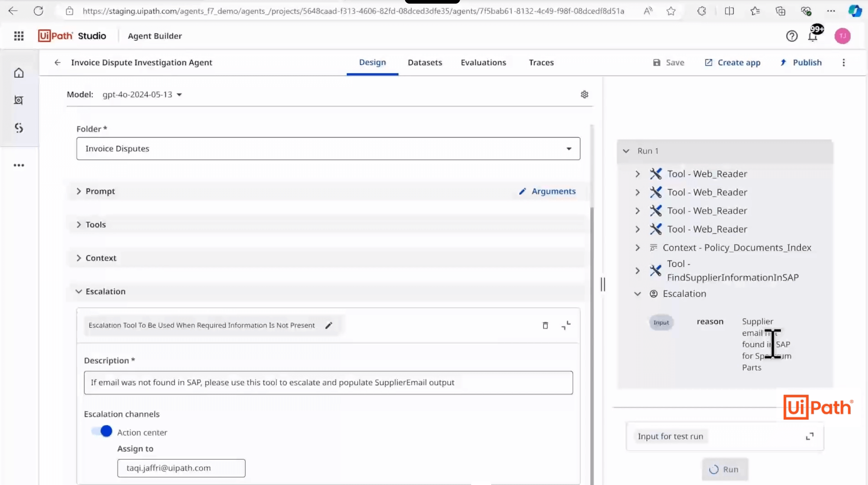
Task: Open the app launcher grid icon
Action: [x=19, y=36]
